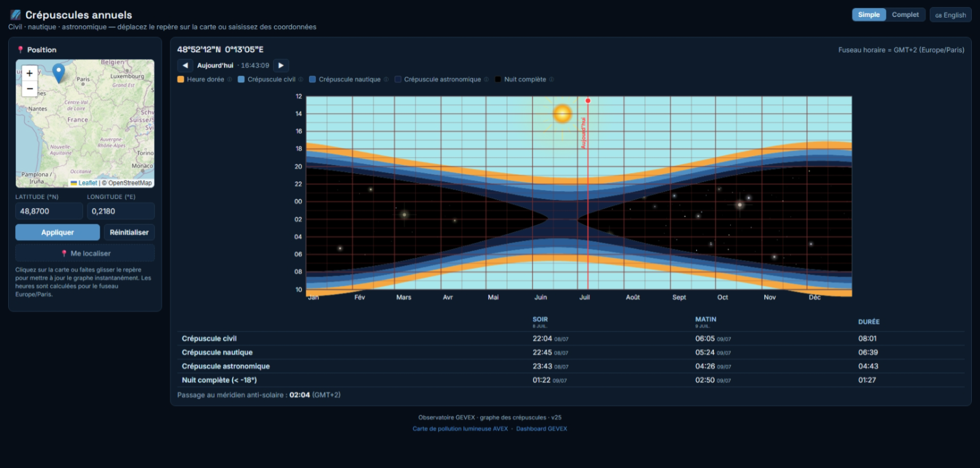Click the Réinitialiser button
The image size is (980, 468).
coord(129,232)
